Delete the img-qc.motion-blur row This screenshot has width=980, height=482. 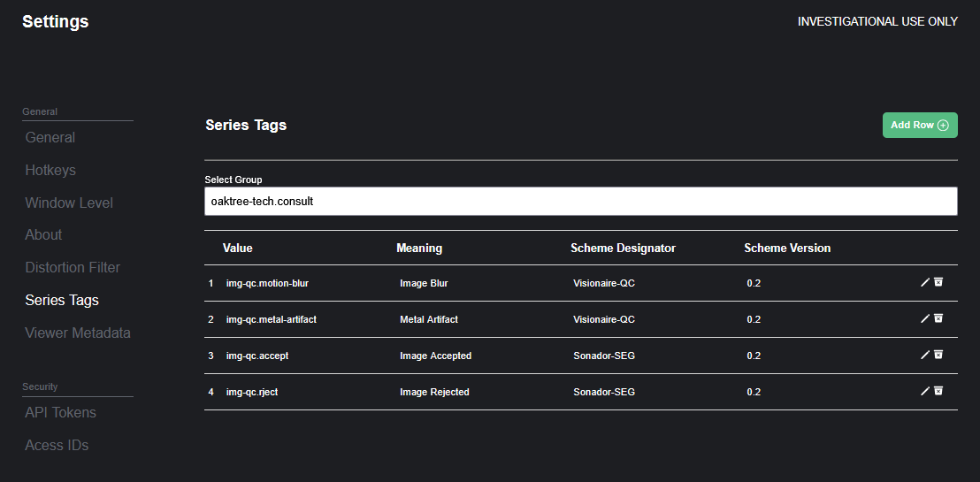point(938,282)
